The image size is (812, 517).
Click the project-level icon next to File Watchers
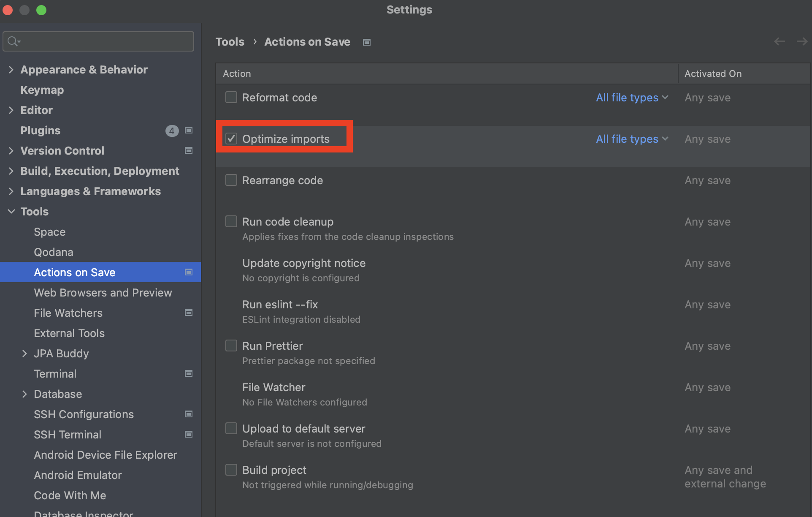(x=189, y=313)
